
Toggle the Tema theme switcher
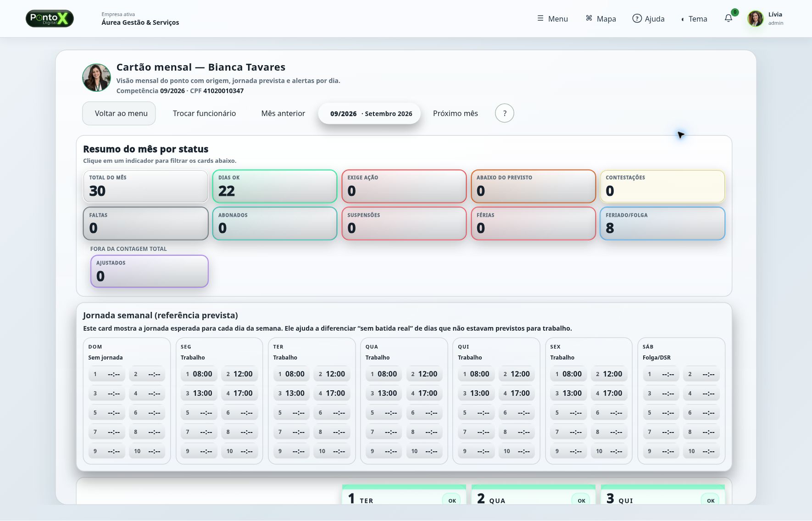pos(694,19)
